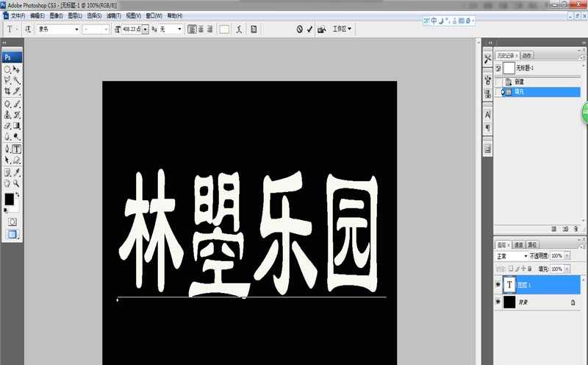Set history brush source to 填充 state
This screenshot has width=588, height=365.
(x=498, y=92)
